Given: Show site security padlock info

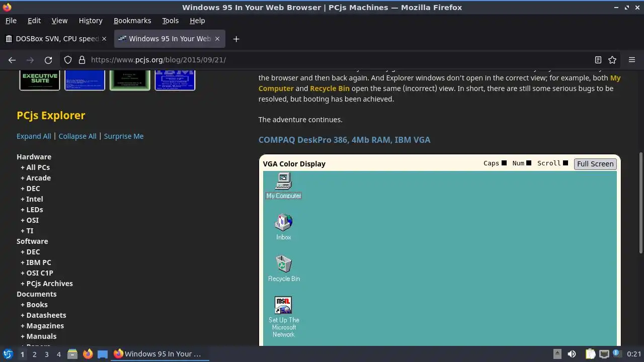Looking at the screenshot, I should [x=82, y=60].
